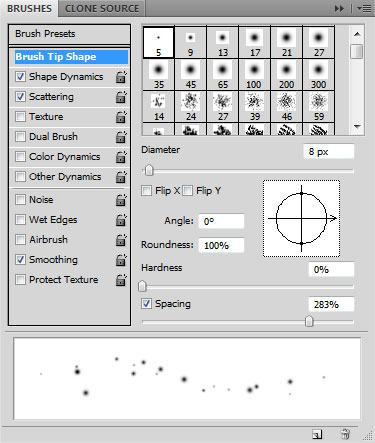Click the Protect Texture lock icon
This screenshot has height=443, width=375.
coord(121,280)
